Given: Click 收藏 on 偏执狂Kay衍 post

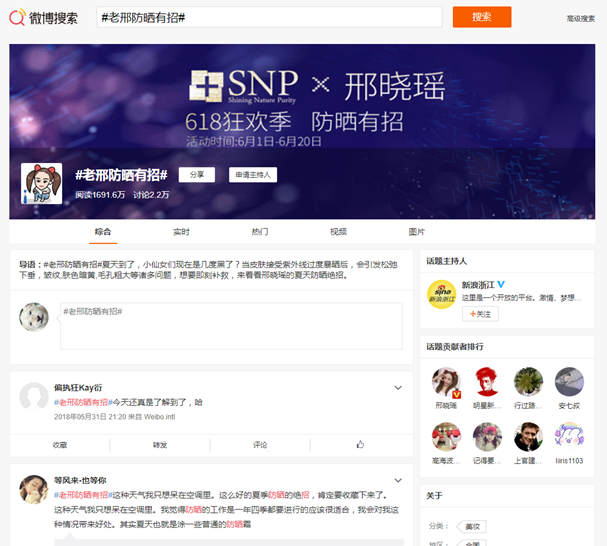Looking at the screenshot, I should [60, 445].
